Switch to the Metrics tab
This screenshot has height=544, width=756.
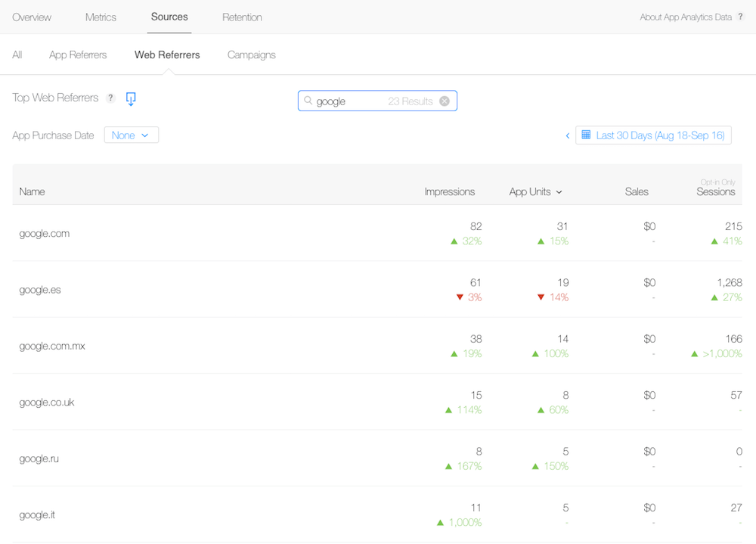pos(101,17)
